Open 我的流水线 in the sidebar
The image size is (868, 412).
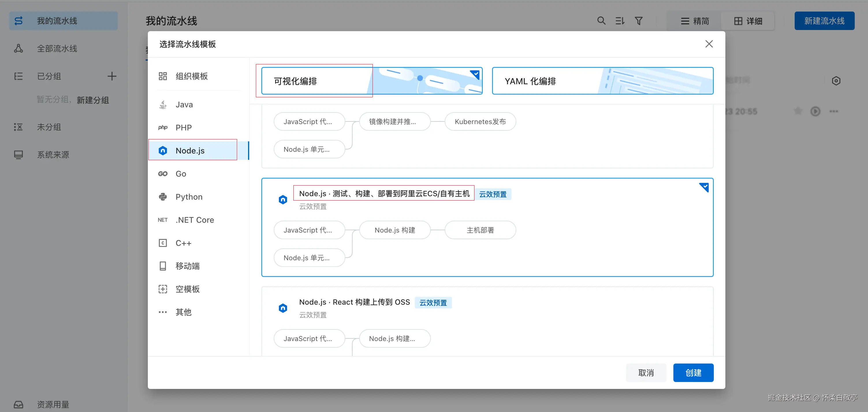pos(63,21)
